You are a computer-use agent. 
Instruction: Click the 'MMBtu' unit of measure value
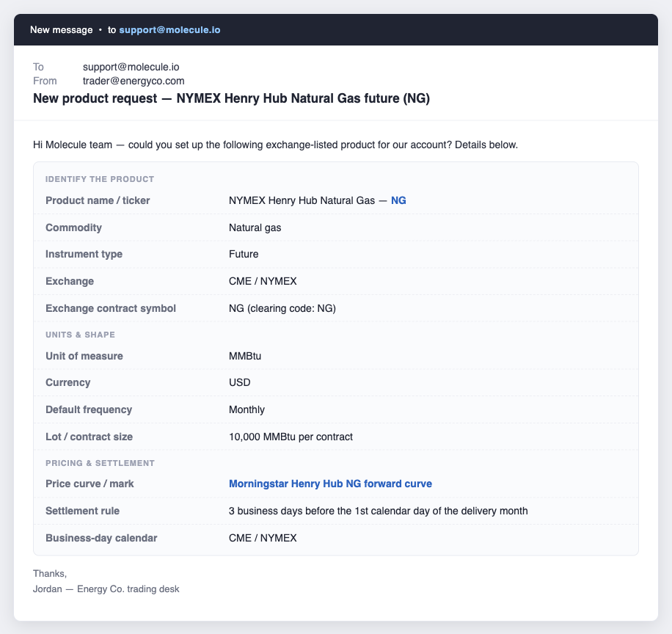tap(245, 356)
